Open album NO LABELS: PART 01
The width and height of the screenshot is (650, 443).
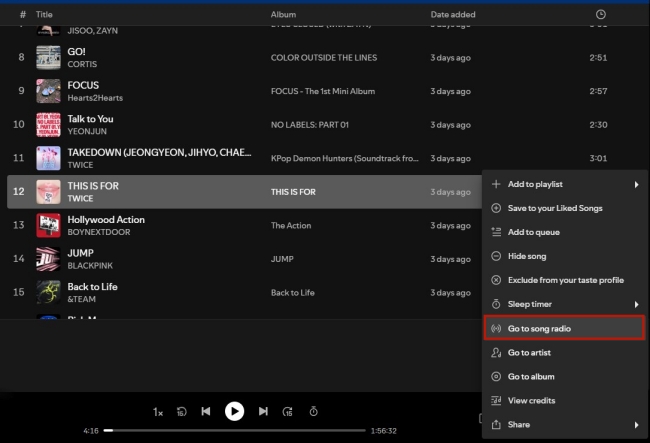tap(310, 125)
